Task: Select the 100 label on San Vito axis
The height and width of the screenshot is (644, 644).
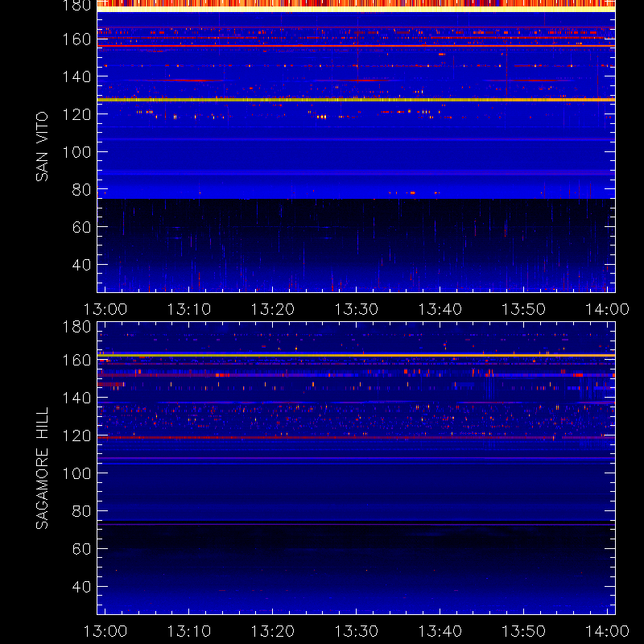Action: coord(76,152)
